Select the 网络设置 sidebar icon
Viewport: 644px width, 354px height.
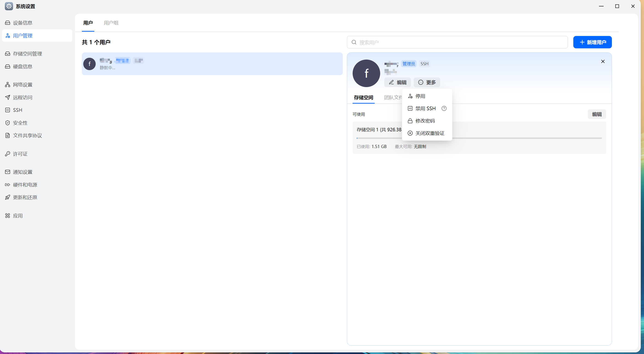8,85
